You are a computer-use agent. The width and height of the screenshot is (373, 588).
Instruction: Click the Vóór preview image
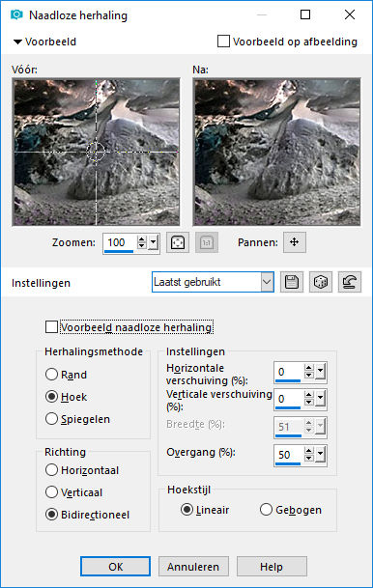pos(96,152)
